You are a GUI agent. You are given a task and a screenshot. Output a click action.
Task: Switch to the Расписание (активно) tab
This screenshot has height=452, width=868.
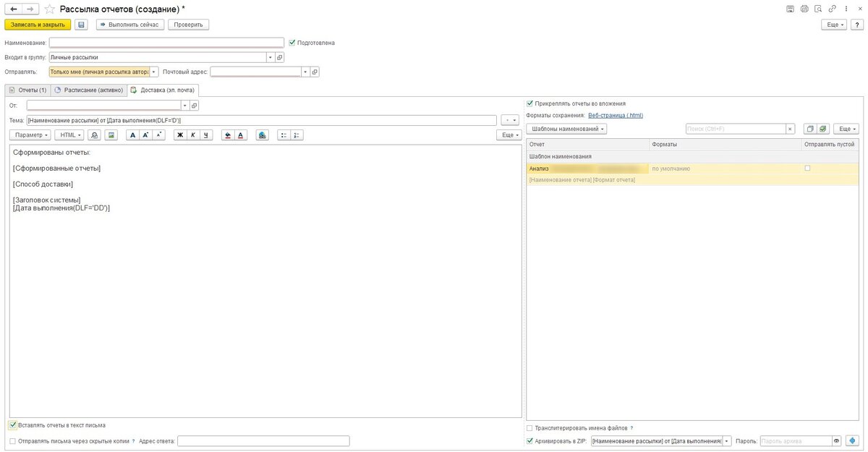pyautogui.click(x=88, y=90)
